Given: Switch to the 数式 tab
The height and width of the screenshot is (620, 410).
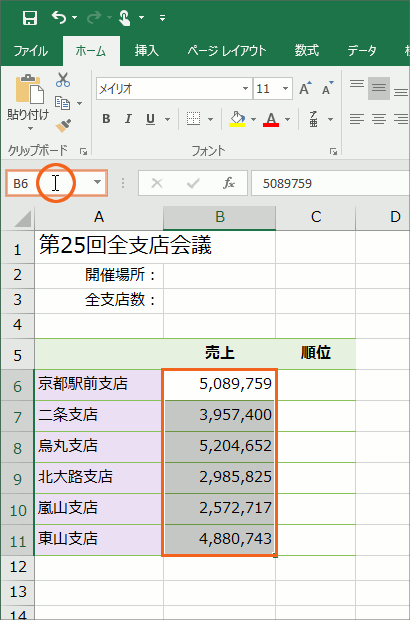Looking at the screenshot, I should (x=306, y=51).
